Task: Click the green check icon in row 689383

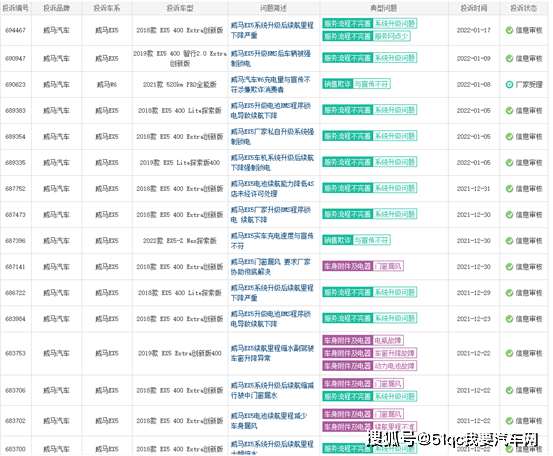Action: tap(509, 111)
